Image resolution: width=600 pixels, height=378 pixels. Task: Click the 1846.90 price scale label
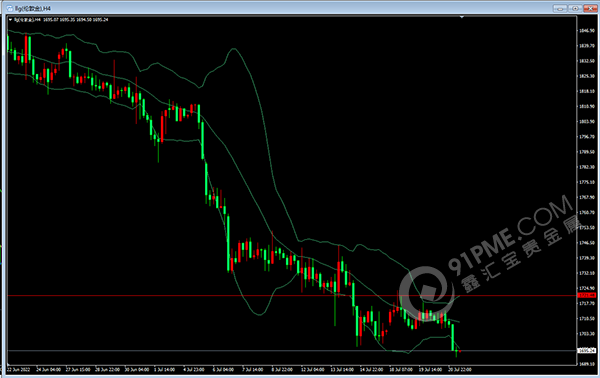587,31
